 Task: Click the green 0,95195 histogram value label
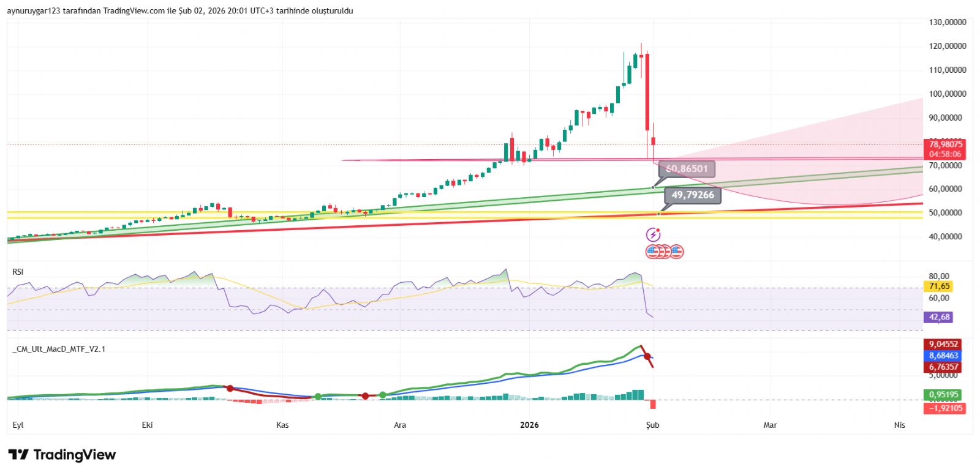click(x=943, y=395)
